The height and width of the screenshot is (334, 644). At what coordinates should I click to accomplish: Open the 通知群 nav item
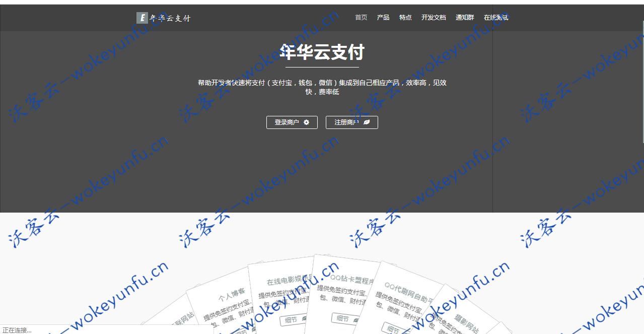465,18
